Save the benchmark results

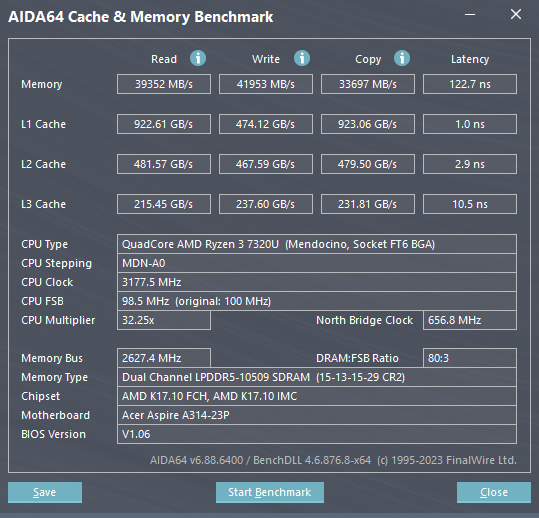pos(45,492)
